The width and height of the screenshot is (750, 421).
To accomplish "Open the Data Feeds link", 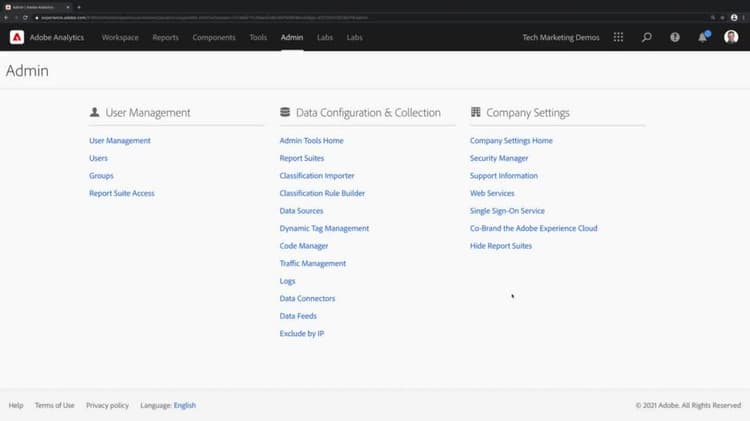I will tap(298, 316).
